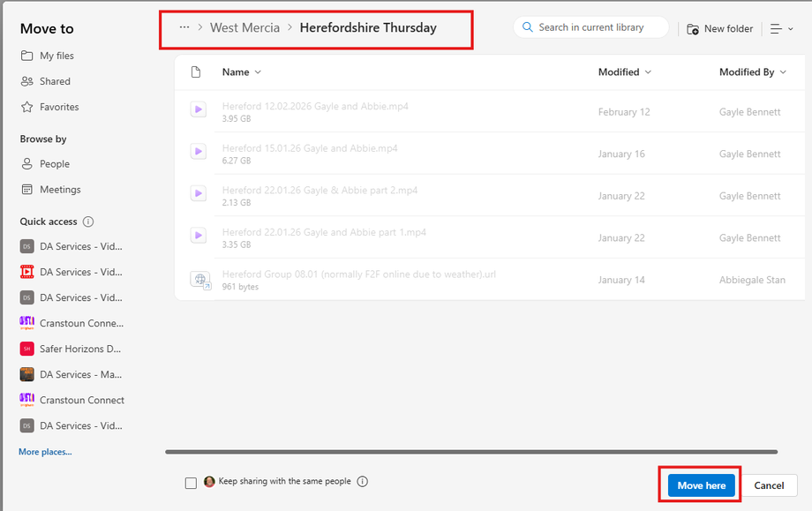Click the Quick access info icon
The width and height of the screenshot is (812, 511).
[88, 222]
